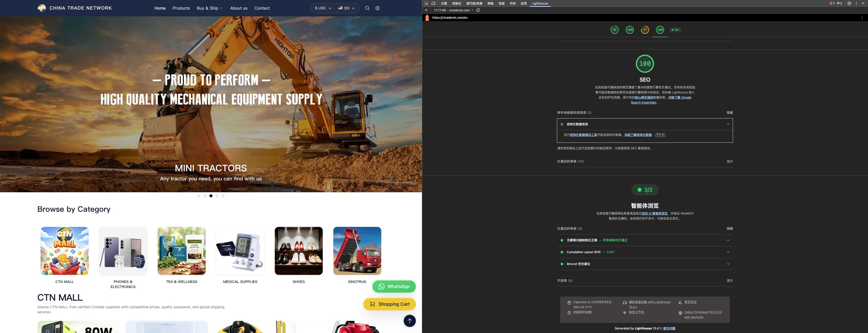Jump to the orange 77 score gauge
The width and height of the screenshot is (868, 333).
645,30
